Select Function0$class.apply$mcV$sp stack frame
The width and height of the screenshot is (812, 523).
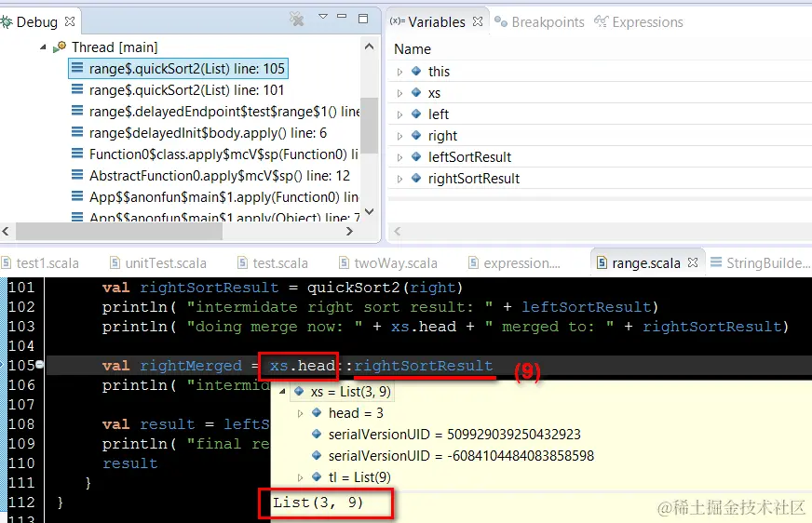pos(215,154)
